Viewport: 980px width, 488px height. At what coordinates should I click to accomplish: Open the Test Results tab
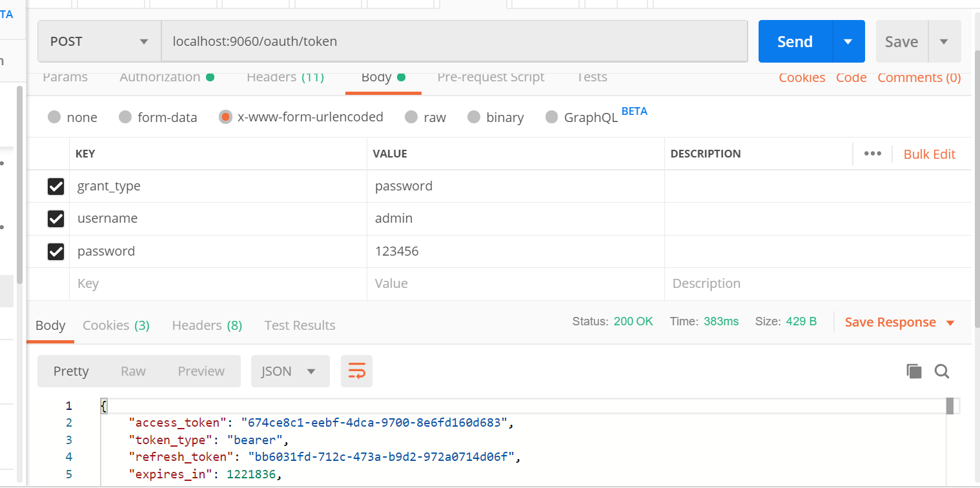pos(300,325)
